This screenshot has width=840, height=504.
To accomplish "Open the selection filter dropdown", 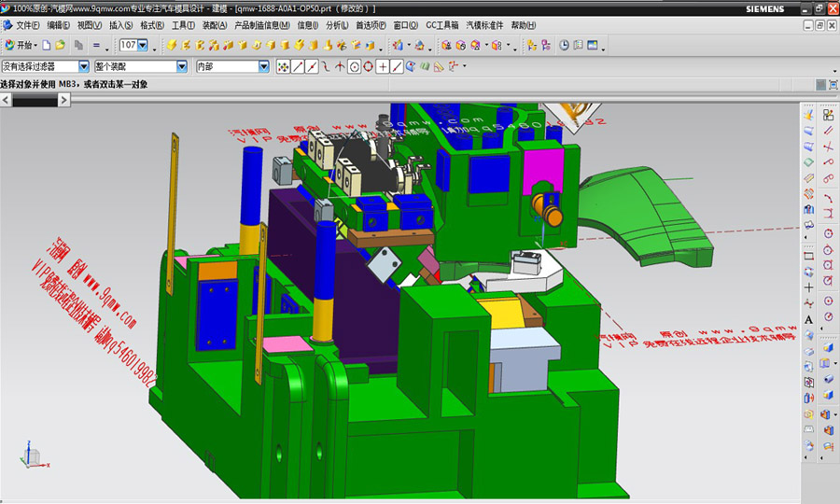I will coord(84,67).
